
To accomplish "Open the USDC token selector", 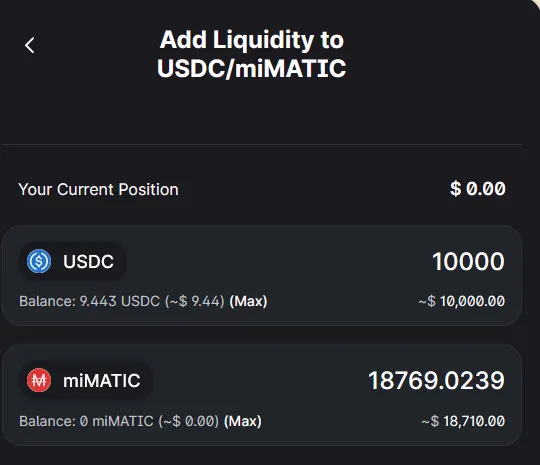I will coord(72,261).
